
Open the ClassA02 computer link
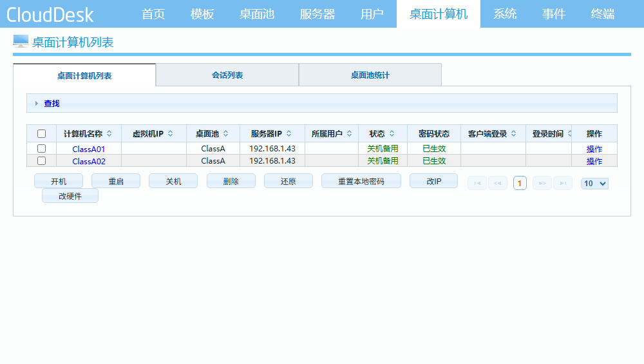(89, 161)
